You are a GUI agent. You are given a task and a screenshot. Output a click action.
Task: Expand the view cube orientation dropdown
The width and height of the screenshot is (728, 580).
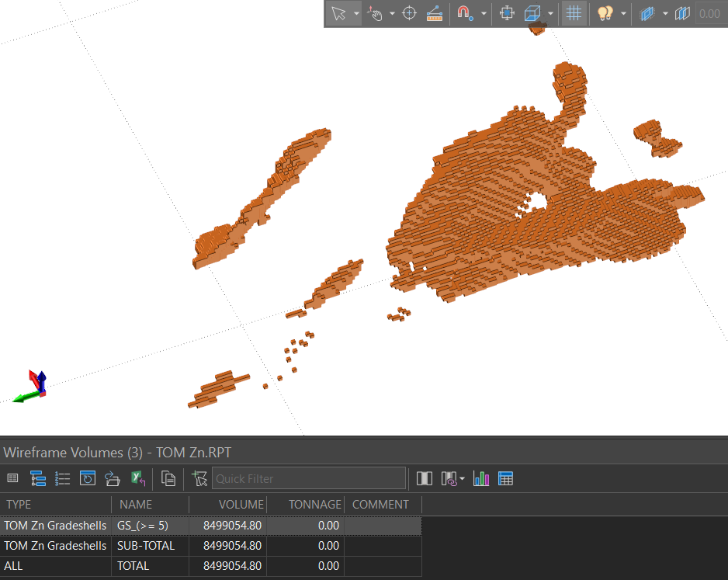click(550, 13)
